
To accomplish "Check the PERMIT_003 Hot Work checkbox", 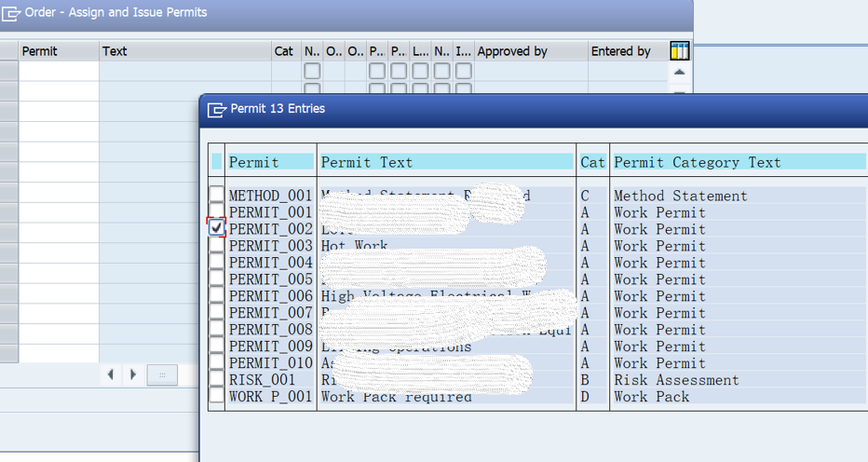I will [x=216, y=244].
